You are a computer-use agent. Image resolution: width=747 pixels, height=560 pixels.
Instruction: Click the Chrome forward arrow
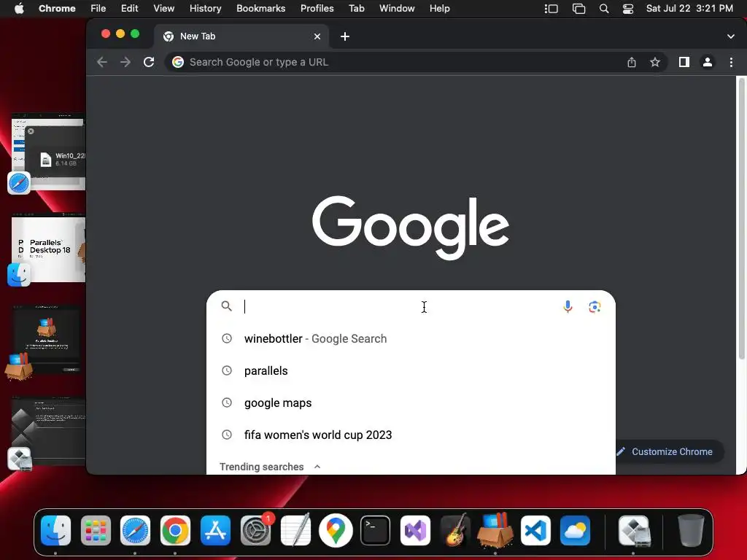(x=125, y=62)
